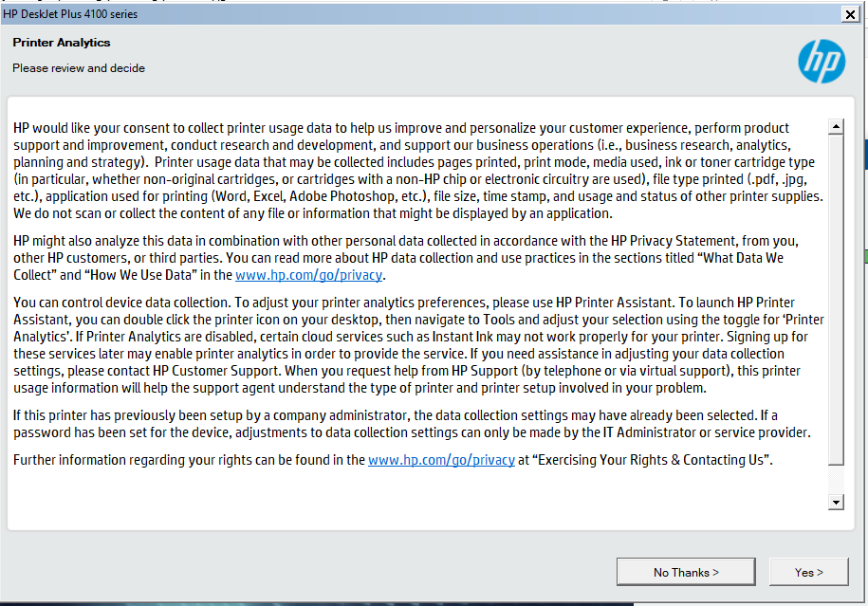This screenshot has height=606, width=868.
Task: Accept printer analytics with Yes button
Action: point(809,572)
